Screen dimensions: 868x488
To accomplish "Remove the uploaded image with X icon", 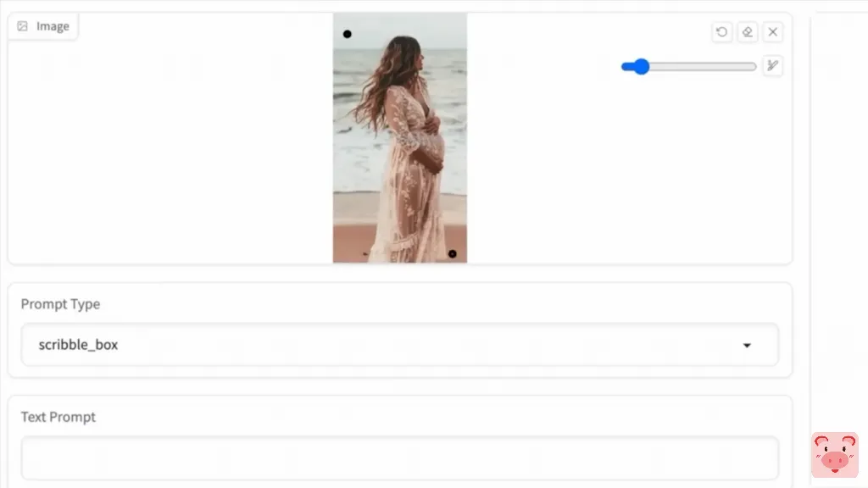I will [x=773, y=32].
